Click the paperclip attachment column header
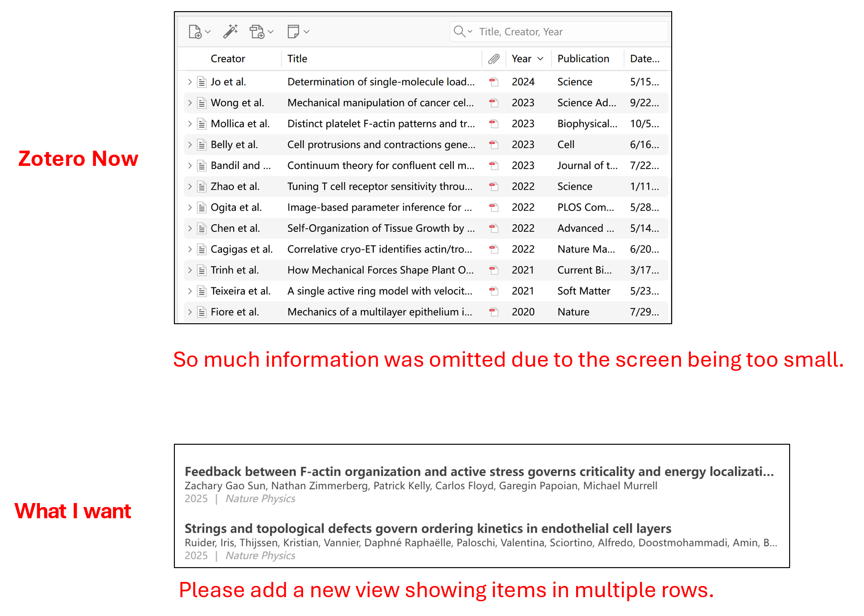 pos(494,59)
